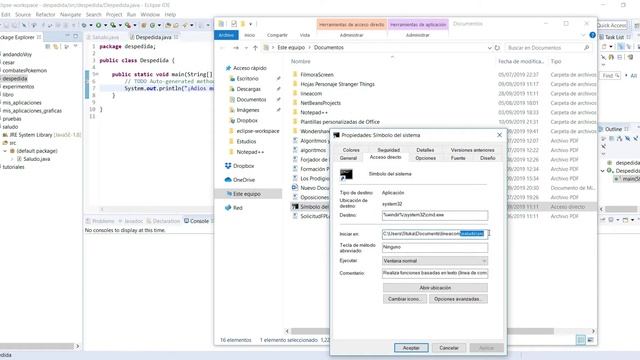Expand the Saludo.java tree node
640x360 pixels.
click(x=12, y=159)
